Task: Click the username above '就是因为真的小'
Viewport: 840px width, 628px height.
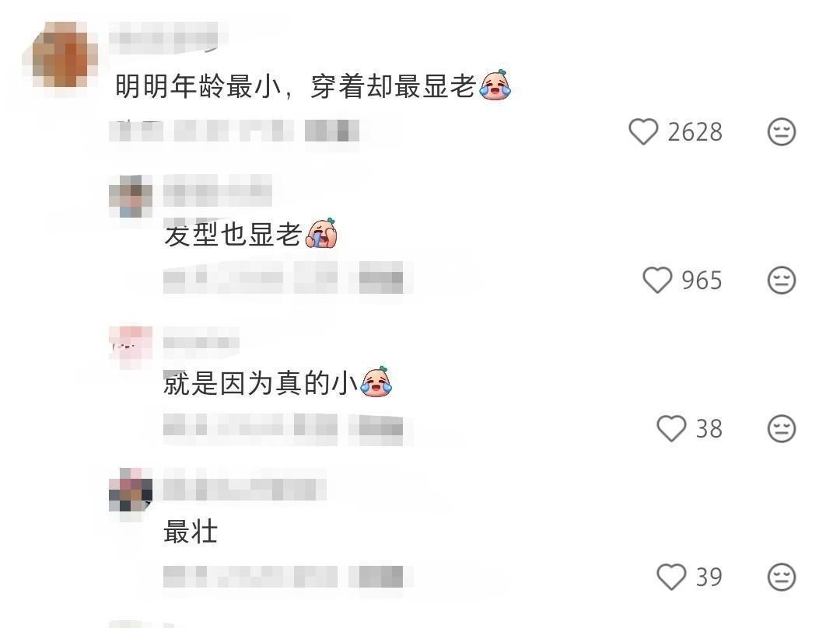Action: pos(201,340)
